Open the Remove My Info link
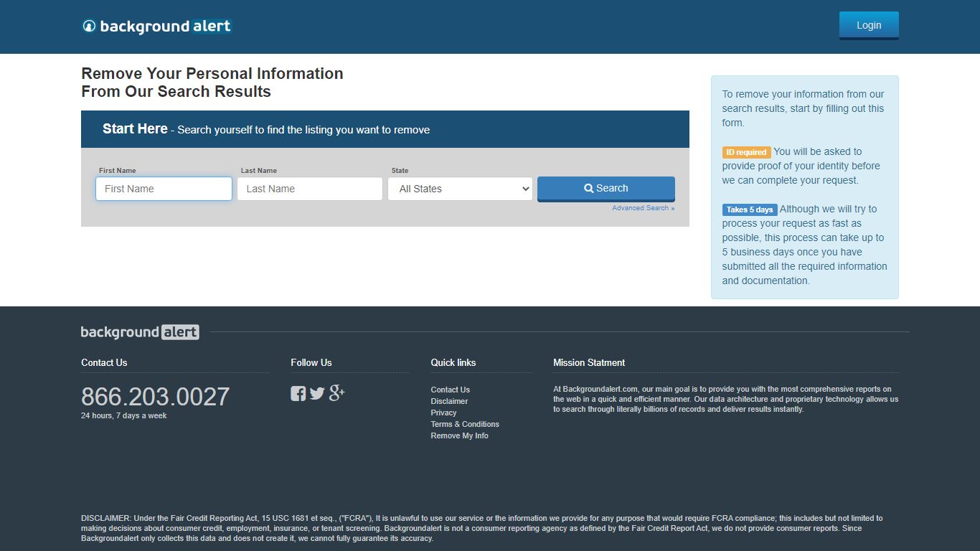Image resolution: width=980 pixels, height=551 pixels. (460, 435)
